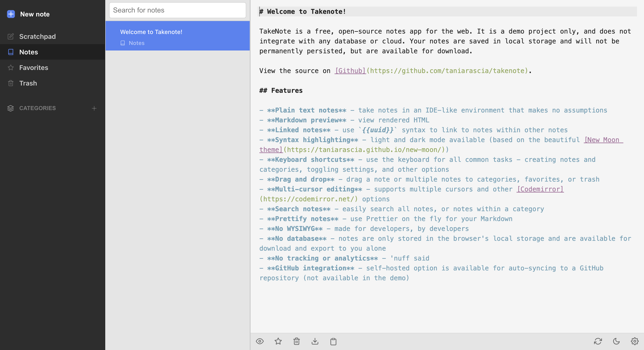644x350 pixels.
Task: Click the Categories layers icon
Action: 11,108
